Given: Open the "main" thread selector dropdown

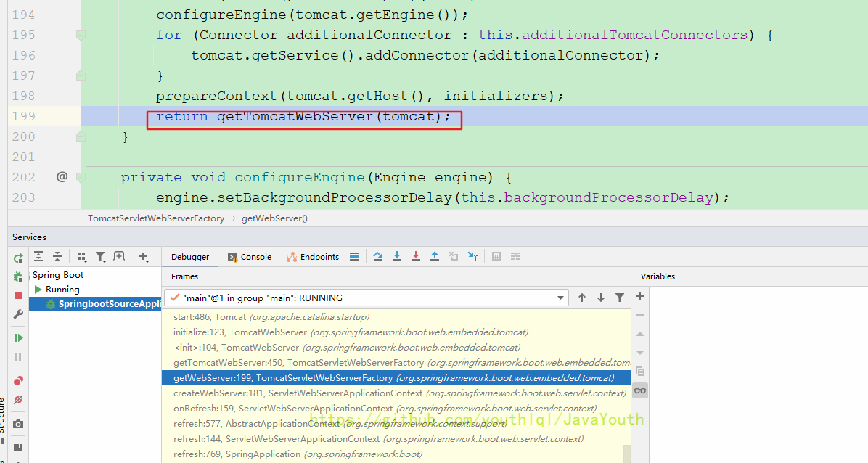Looking at the screenshot, I should [560, 298].
